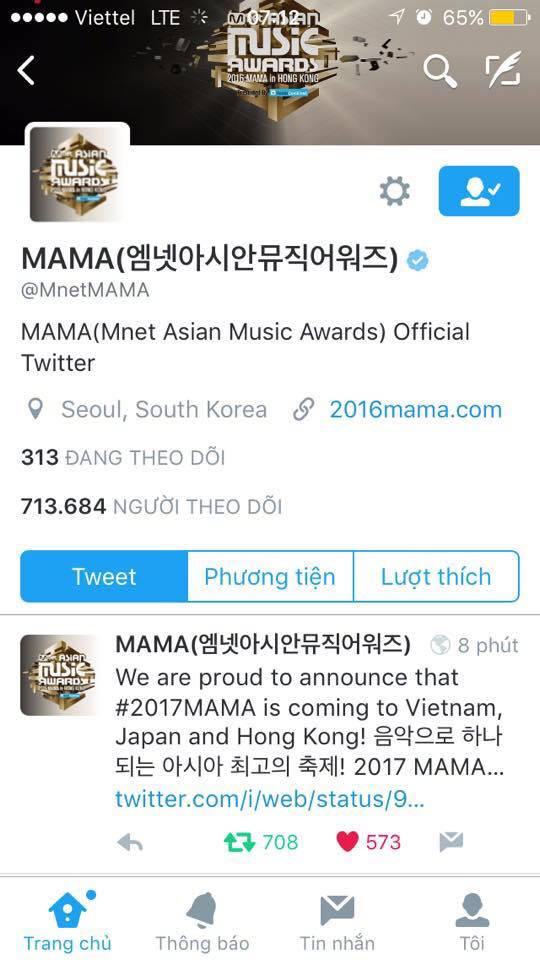Image resolution: width=540 pixels, height=960 pixels.
Task: Open the profile settings gear
Action: 394,192
